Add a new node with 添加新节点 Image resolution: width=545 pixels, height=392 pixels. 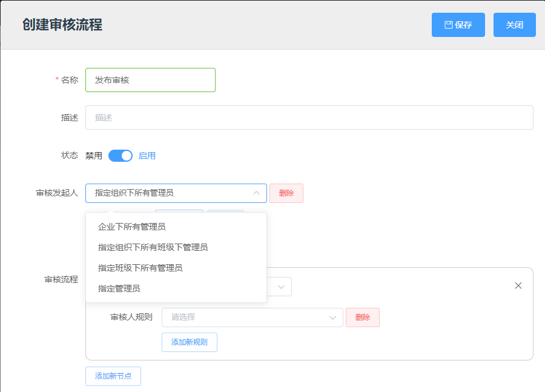pos(113,376)
